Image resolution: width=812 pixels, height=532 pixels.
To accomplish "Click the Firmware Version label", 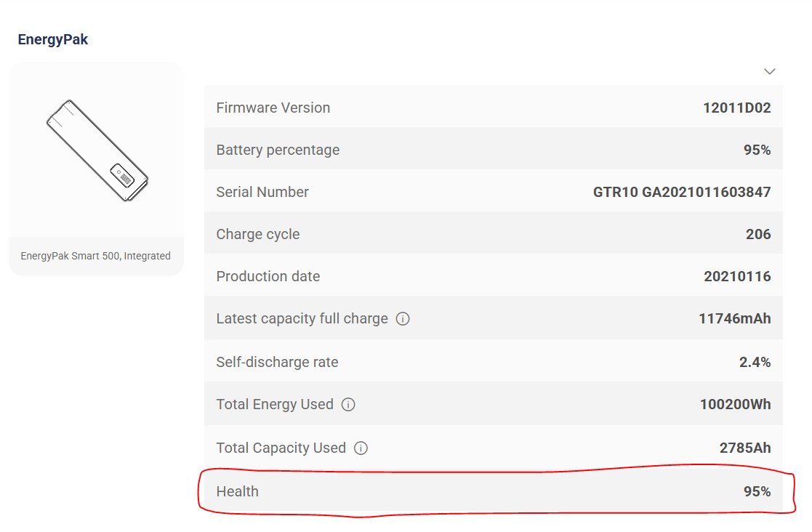I will pos(273,108).
